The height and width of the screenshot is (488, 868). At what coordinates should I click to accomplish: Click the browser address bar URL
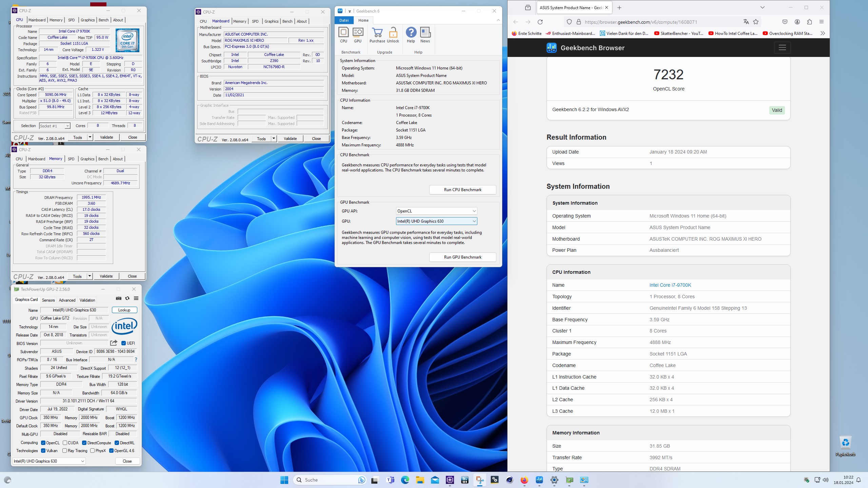click(641, 22)
